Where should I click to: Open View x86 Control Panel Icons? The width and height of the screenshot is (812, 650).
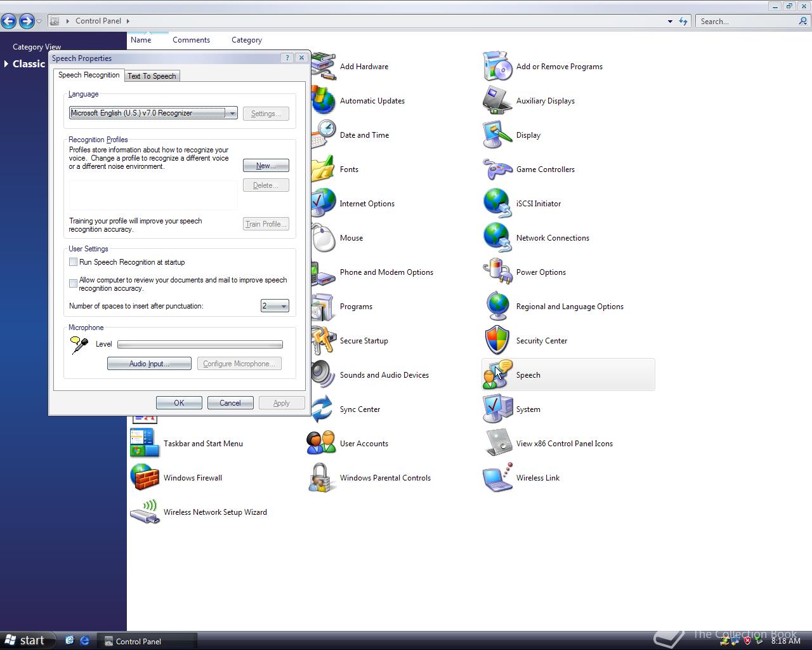pyautogui.click(x=497, y=444)
